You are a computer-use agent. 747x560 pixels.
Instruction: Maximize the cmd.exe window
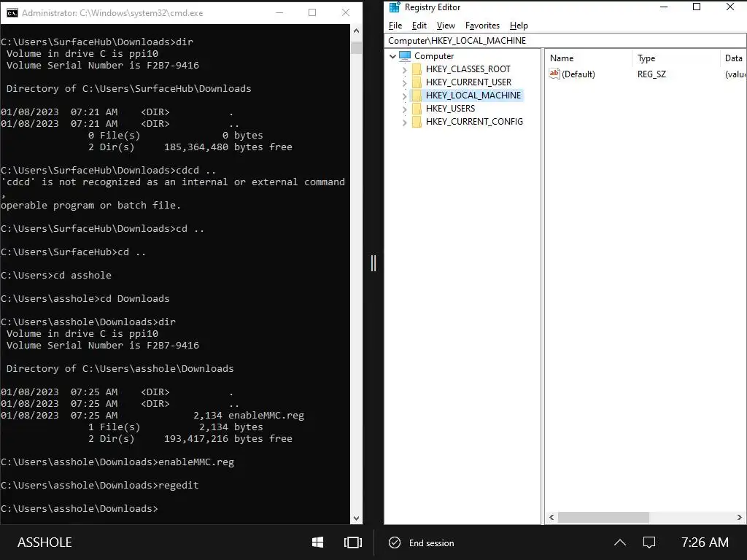click(312, 13)
